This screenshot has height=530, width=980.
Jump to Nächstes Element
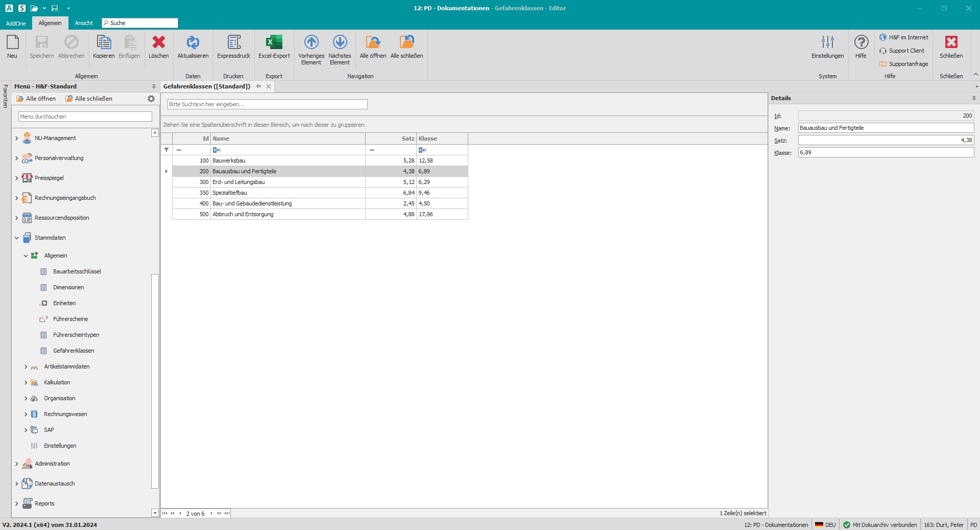tap(340, 43)
